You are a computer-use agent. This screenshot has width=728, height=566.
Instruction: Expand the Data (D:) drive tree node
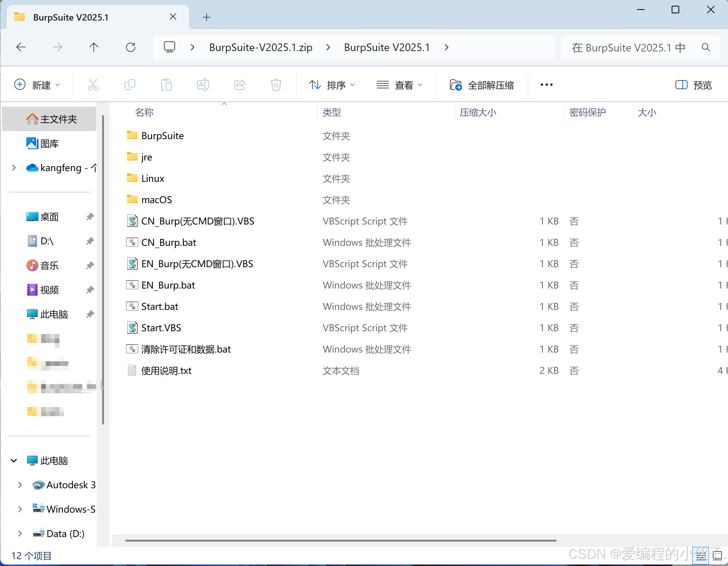pyautogui.click(x=20, y=534)
